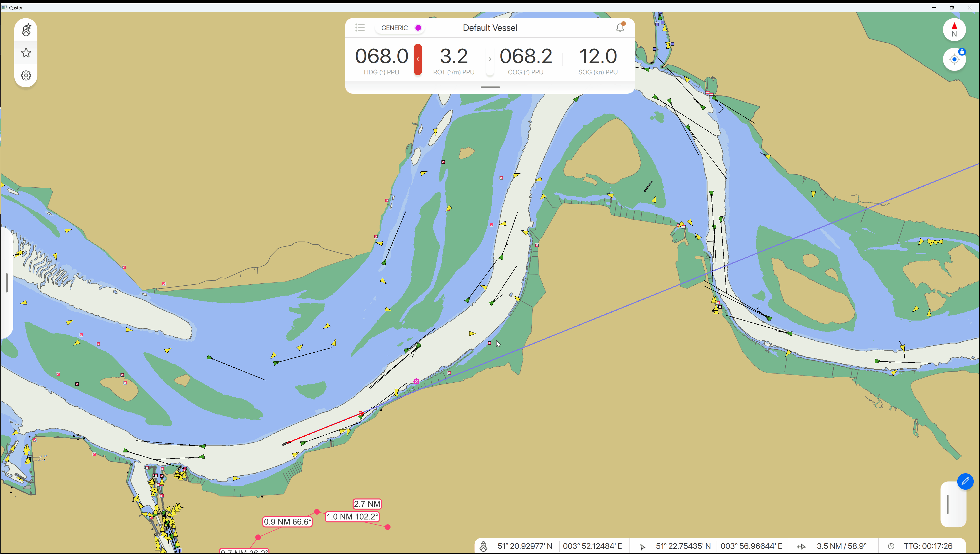Click the 0.9 NM 66.6° route label

287,522
